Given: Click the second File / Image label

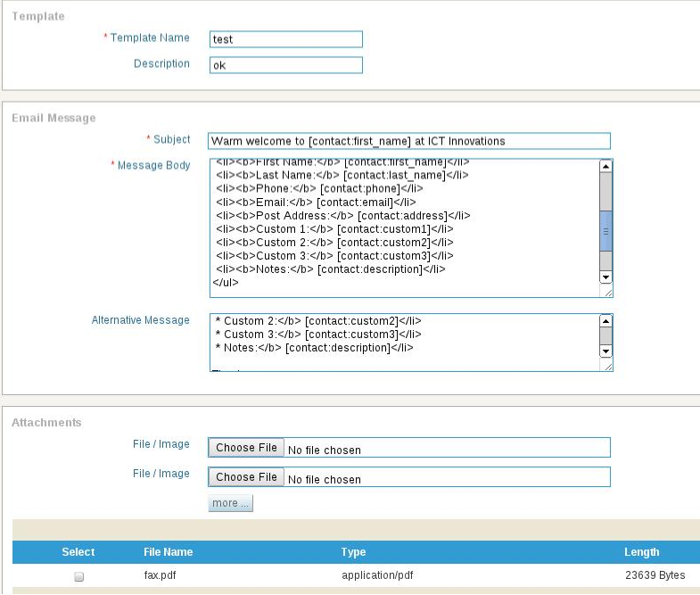Looking at the screenshot, I should coord(161,473).
